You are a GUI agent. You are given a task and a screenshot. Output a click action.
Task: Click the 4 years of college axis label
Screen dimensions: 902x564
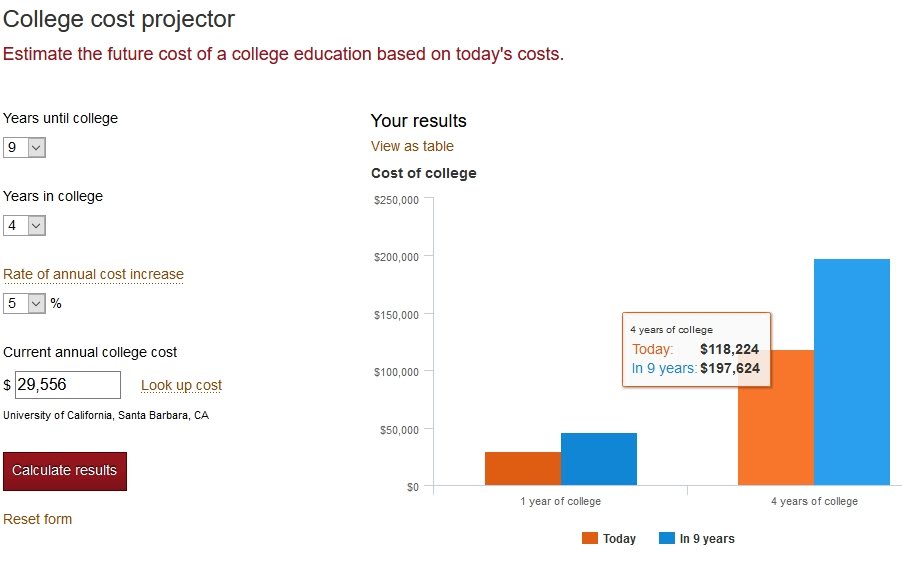tap(814, 501)
